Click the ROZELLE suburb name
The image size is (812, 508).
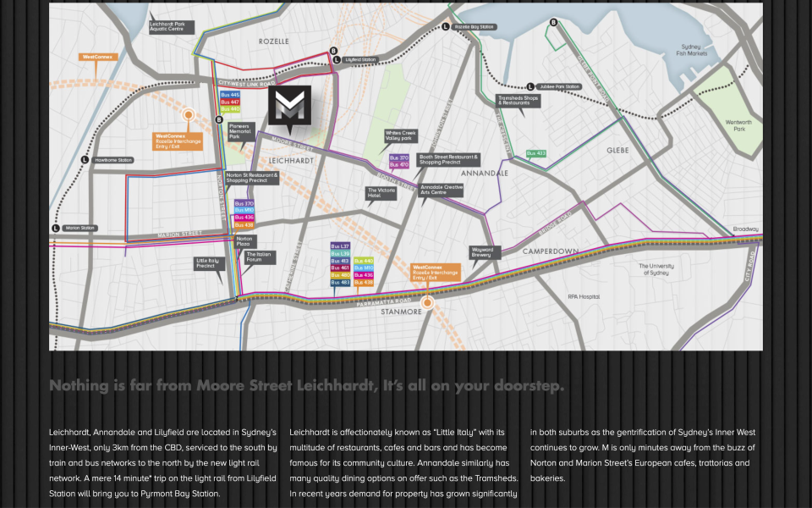273,41
